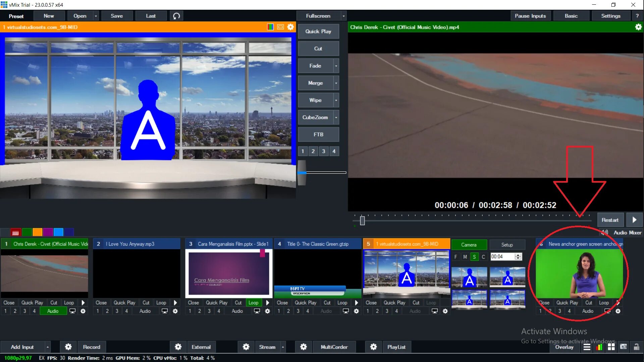Toggle Audio on Chris Derek input 1
Viewport: 644px width, 362px height.
pyautogui.click(x=53, y=311)
